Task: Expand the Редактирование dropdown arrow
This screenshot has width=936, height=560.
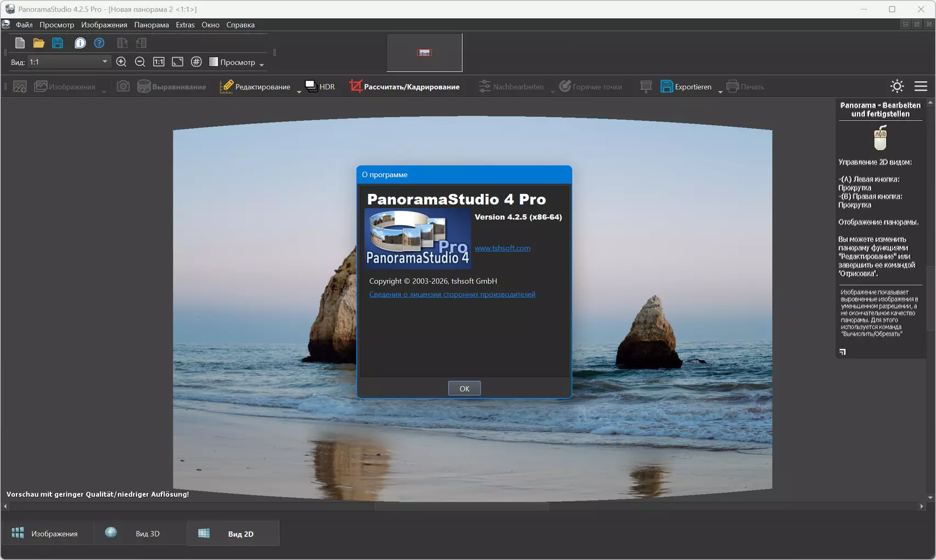Action: [299, 91]
